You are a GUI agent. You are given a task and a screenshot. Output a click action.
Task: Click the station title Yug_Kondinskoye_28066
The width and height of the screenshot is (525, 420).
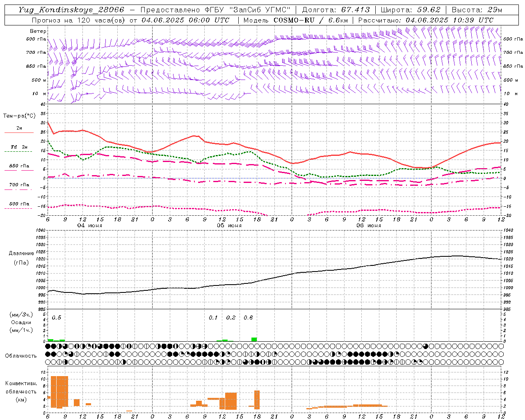[71, 10]
